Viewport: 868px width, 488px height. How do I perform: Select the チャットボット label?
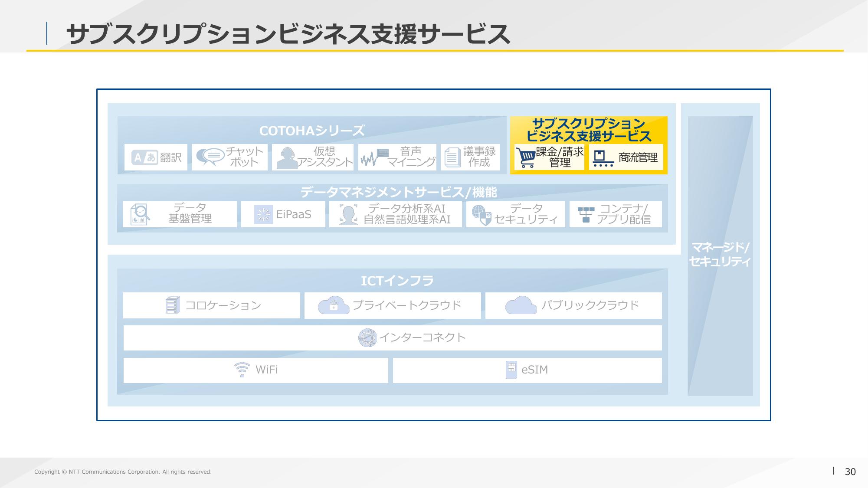245,157
